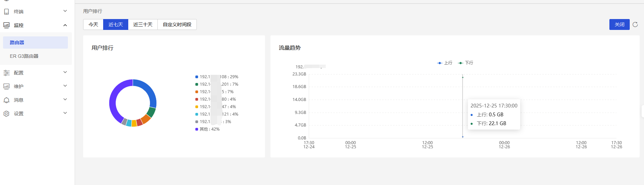Image resolution: width=644 pixels, height=185 pixels.
Task: Switch to the 今天 time tab
Action: (93, 24)
